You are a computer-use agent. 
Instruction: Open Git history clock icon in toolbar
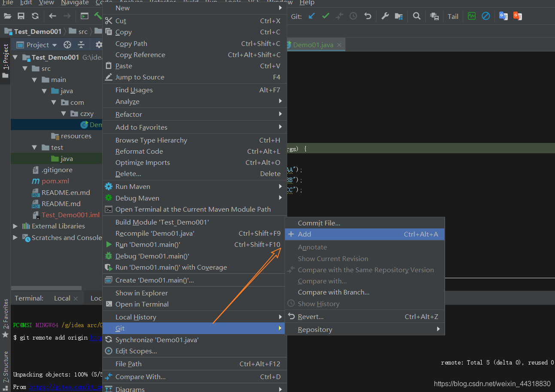click(x=353, y=16)
